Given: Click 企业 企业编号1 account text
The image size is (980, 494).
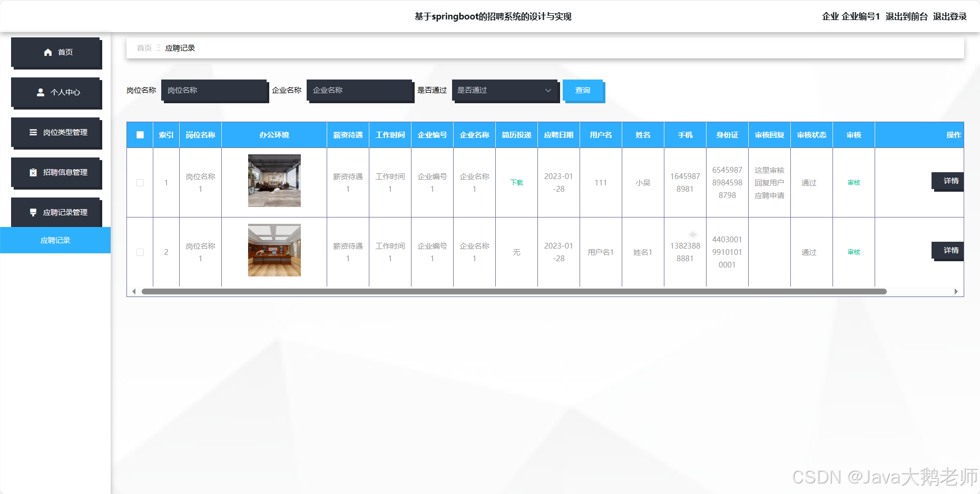Looking at the screenshot, I should (851, 16).
